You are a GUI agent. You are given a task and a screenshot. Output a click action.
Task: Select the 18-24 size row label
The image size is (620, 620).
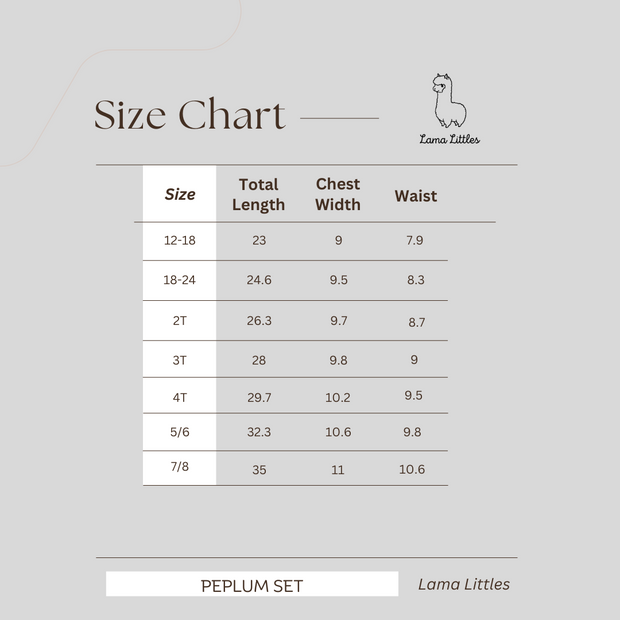point(179,280)
